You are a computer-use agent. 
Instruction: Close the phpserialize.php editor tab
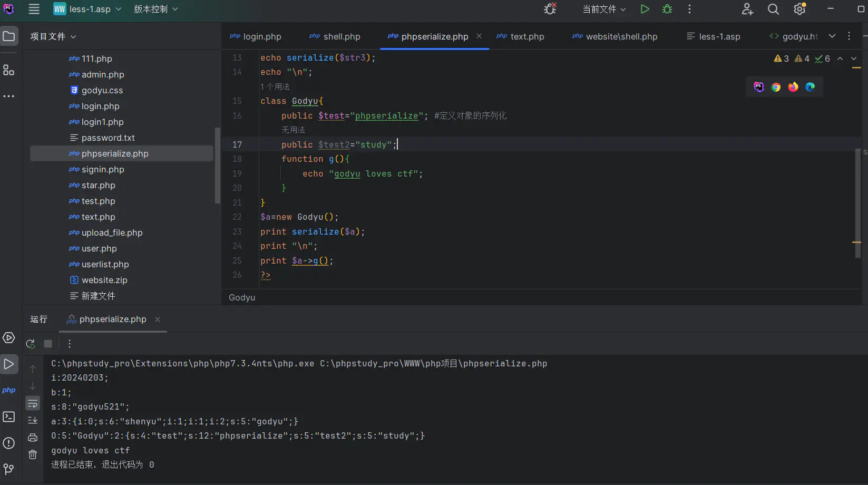tap(479, 36)
